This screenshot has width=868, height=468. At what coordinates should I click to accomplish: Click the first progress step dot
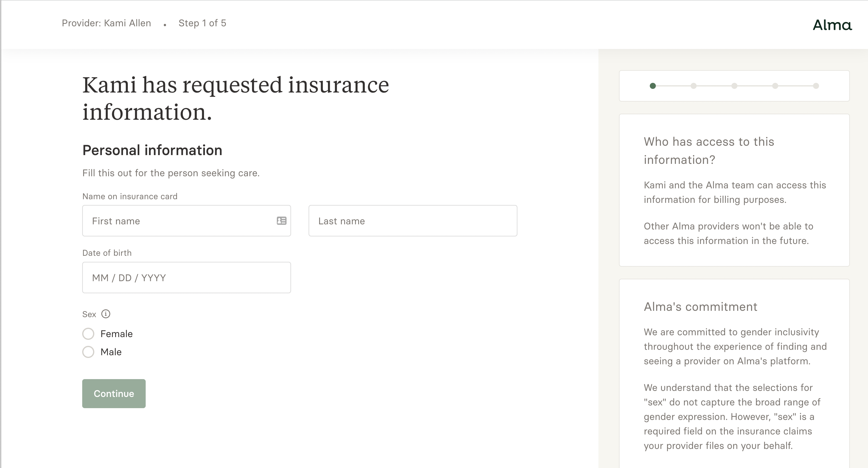(653, 86)
